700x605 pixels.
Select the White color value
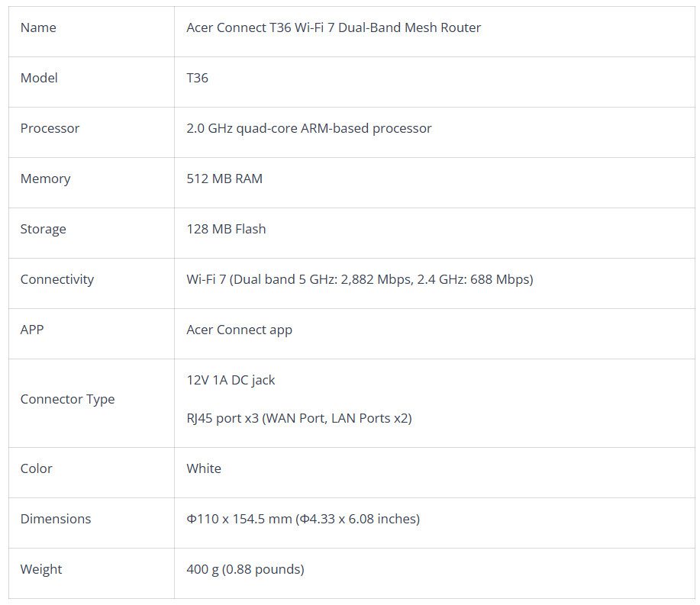pos(204,469)
